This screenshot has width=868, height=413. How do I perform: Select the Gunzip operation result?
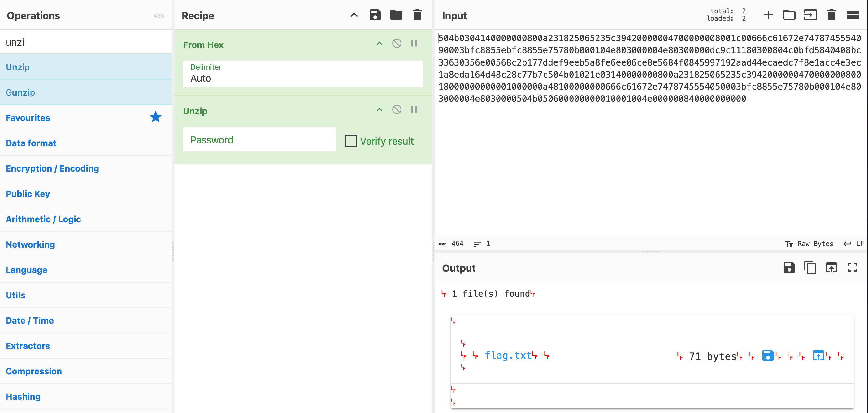[x=20, y=92]
